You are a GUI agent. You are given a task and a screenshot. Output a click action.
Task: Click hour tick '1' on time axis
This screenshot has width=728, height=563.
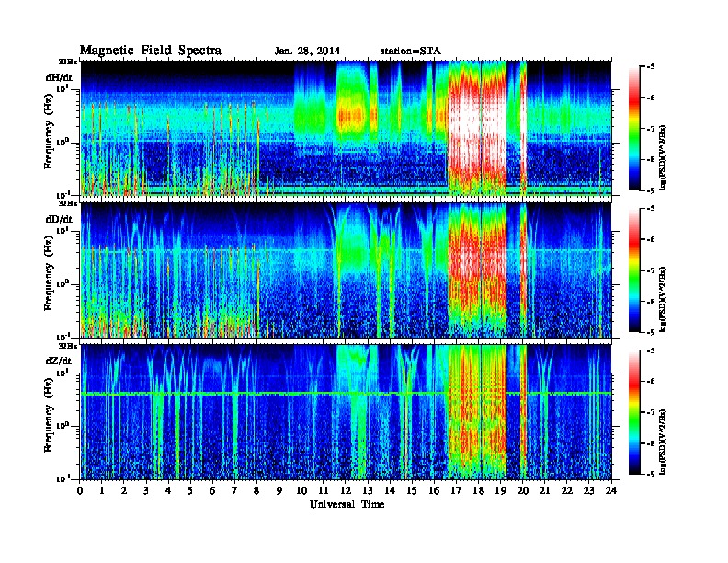click(102, 491)
